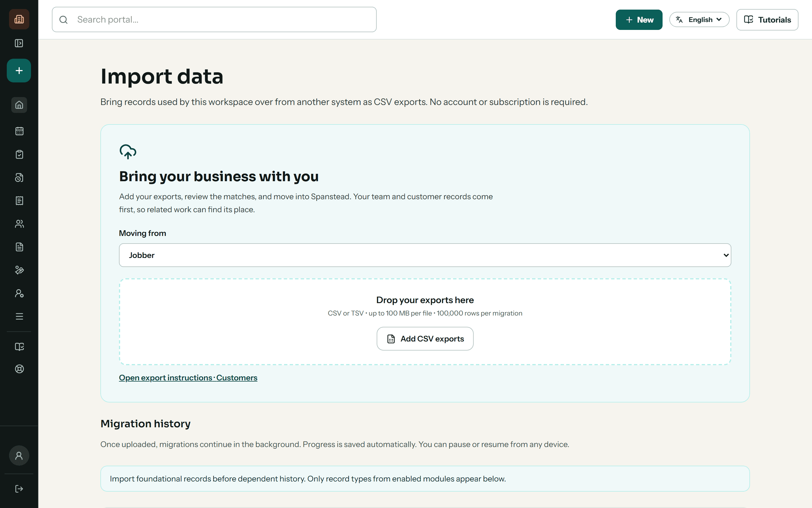Click the Import foundational records notice
The image size is (812, 508).
[x=425, y=479]
